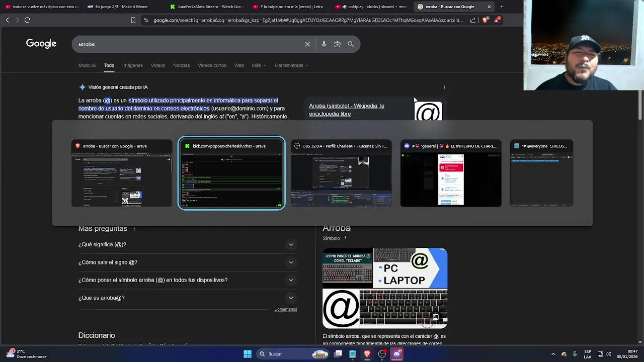The height and width of the screenshot is (362, 644).
Task: Click the Comentarios feedback link
Action: tap(286, 310)
